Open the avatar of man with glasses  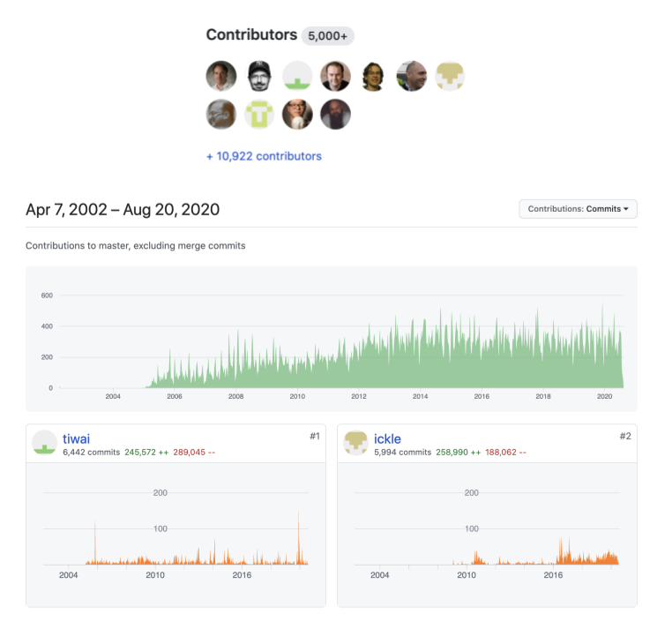297,114
